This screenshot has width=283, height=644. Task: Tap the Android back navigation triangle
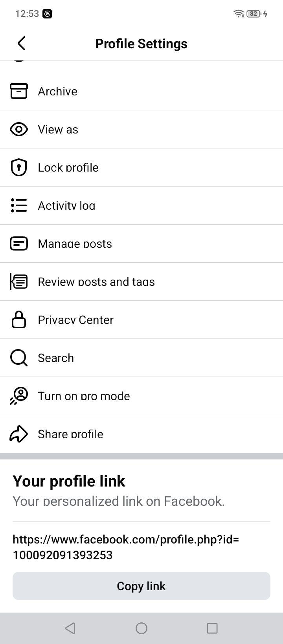click(70, 628)
